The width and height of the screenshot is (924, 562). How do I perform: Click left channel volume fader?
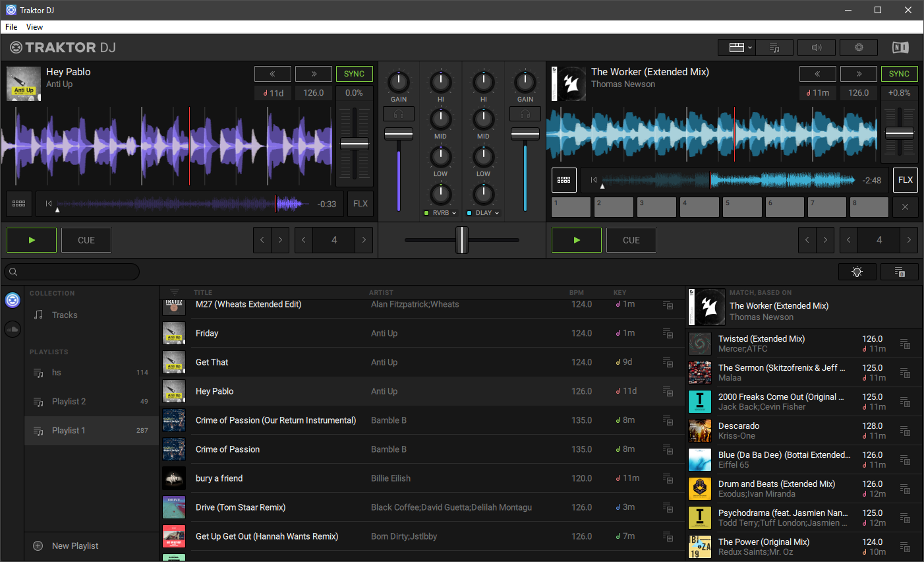click(399, 134)
